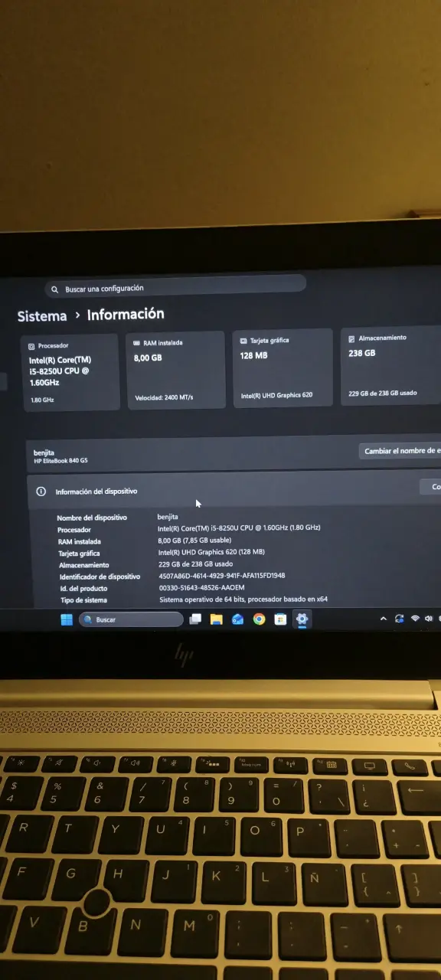Open the Task View icon on taskbar
441x980 pixels.
tap(196, 619)
